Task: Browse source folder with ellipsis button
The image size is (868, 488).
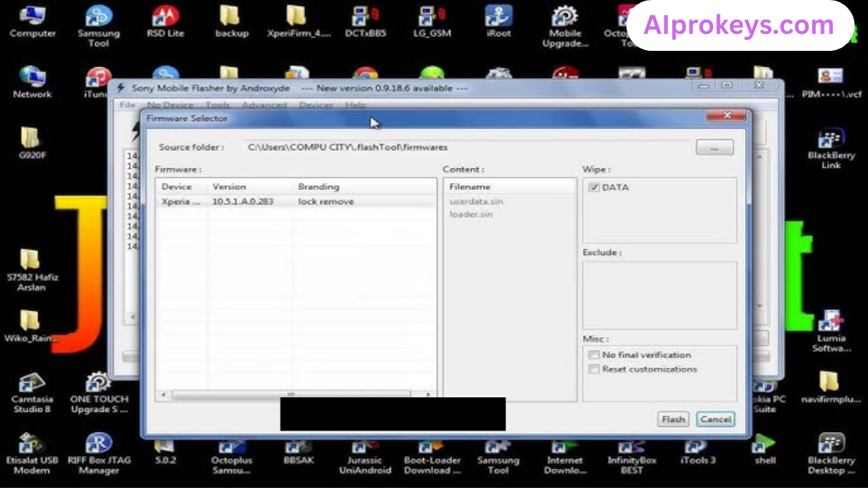Action: tap(715, 147)
